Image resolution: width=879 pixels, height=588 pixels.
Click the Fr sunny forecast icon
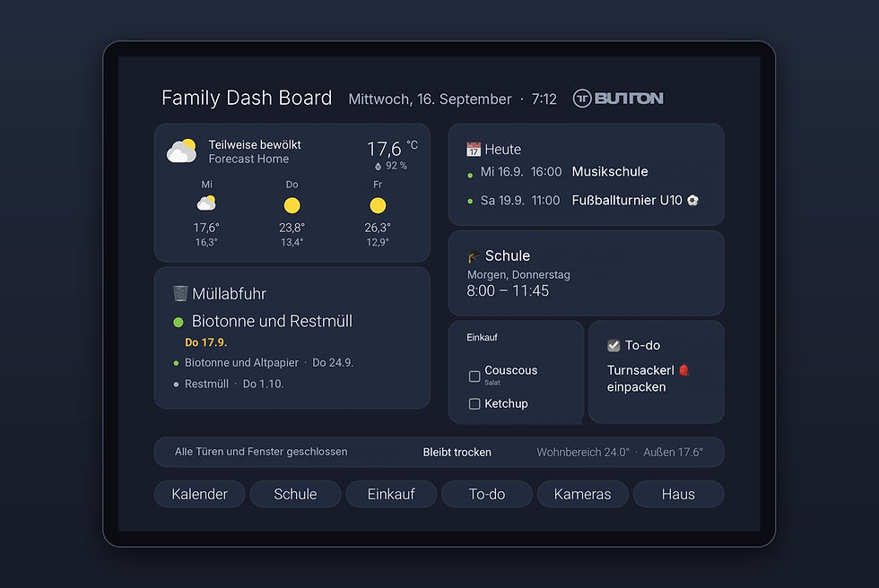click(378, 205)
